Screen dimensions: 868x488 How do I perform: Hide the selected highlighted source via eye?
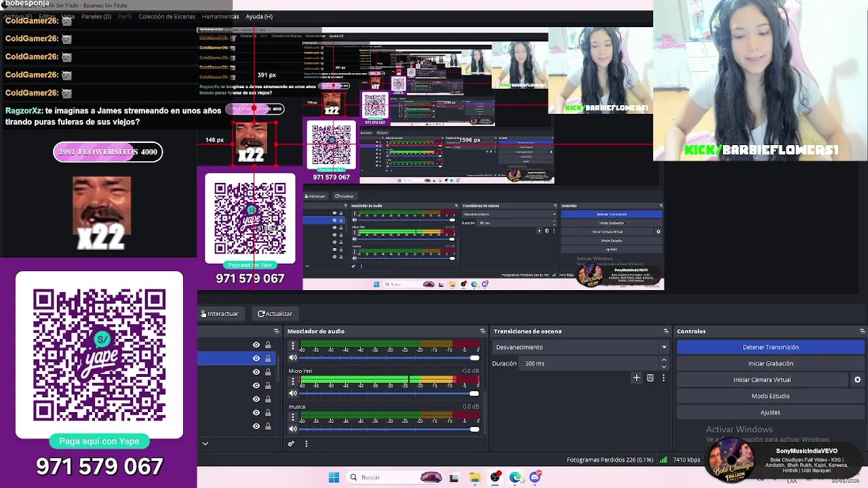click(256, 358)
